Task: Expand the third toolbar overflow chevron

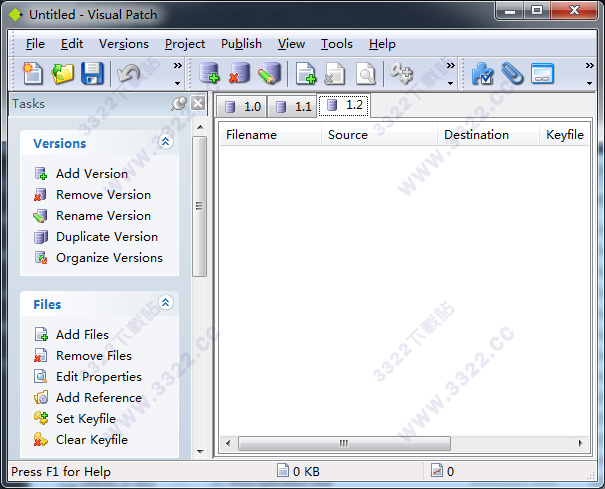Action: pyautogui.click(x=590, y=66)
